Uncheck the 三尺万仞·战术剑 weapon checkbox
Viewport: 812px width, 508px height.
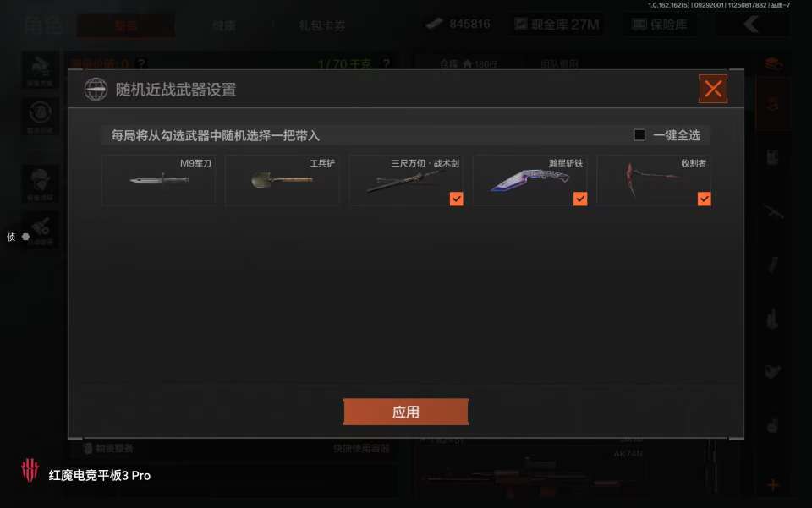click(456, 199)
